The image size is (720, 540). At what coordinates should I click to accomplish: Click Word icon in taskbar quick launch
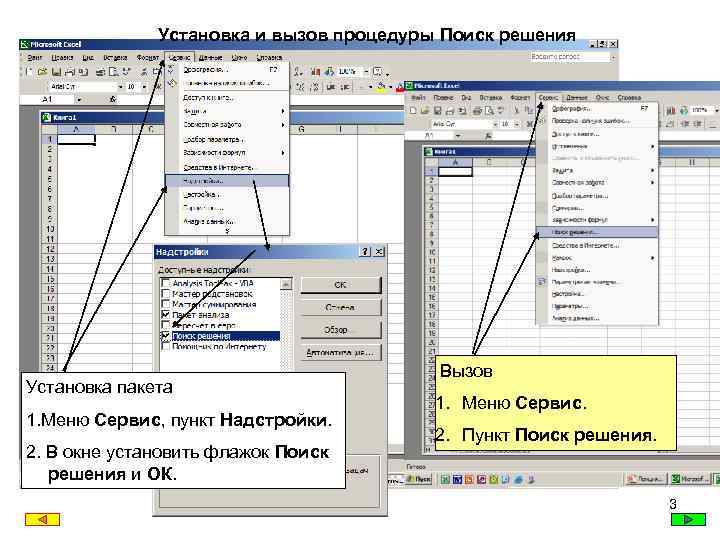click(x=457, y=479)
